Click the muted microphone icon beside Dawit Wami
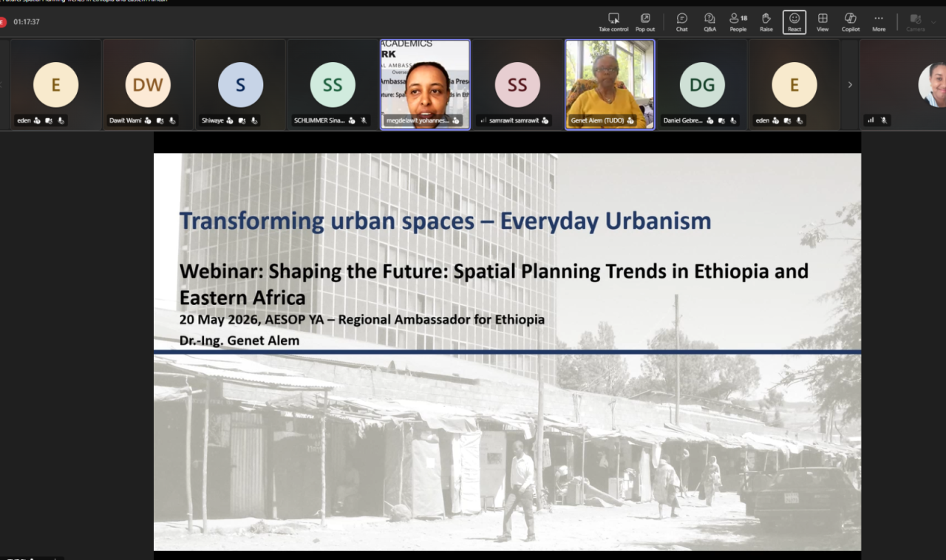The image size is (946, 560). coord(172,120)
